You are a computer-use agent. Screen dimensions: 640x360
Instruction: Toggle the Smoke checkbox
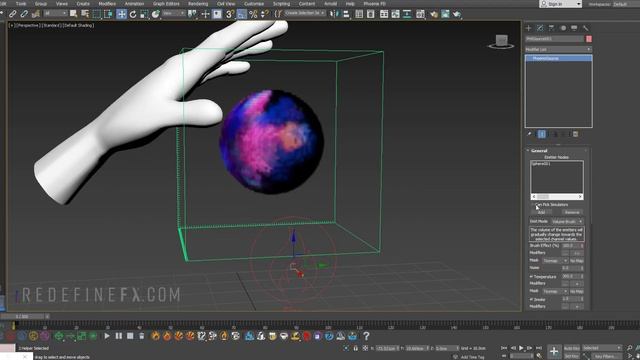point(531,299)
